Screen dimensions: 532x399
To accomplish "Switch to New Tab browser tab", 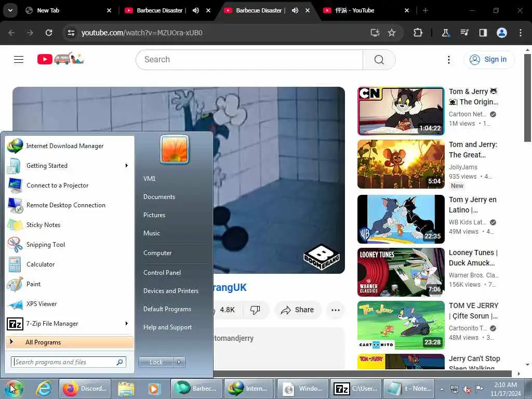I will pyautogui.click(x=68, y=10).
